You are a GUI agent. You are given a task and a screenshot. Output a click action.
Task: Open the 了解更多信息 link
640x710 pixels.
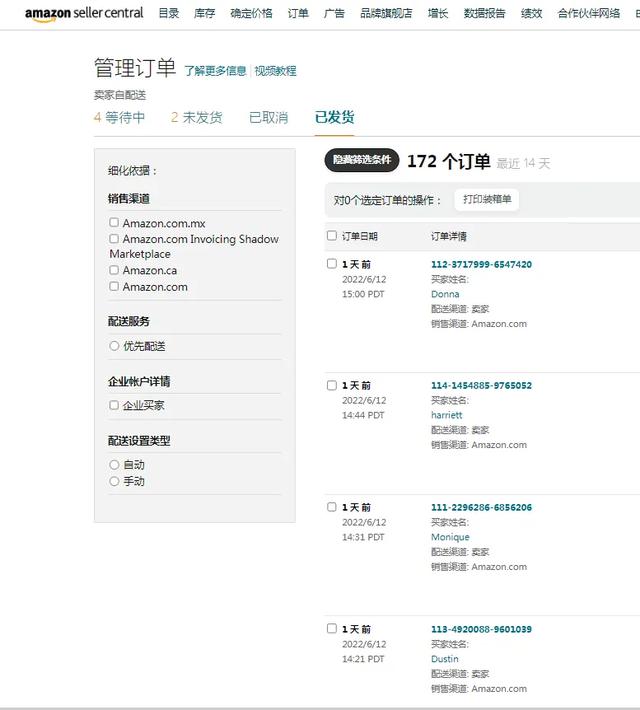click(215, 71)
